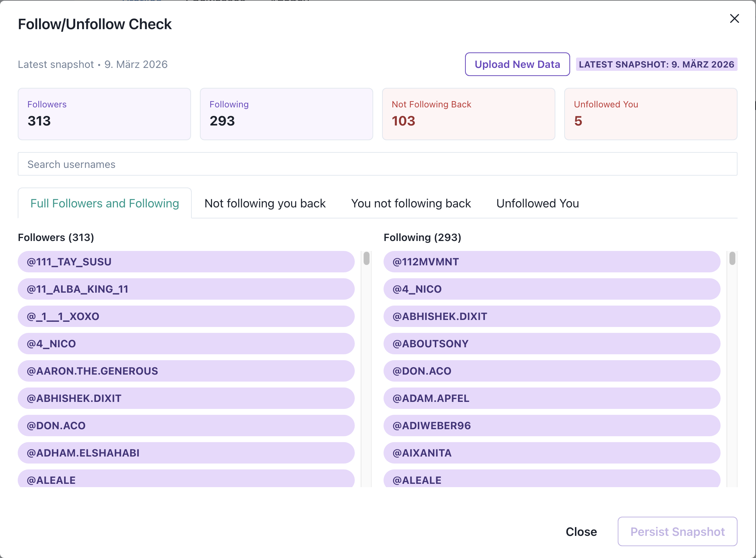Image resolution: width=756 pixels, height=558 pixels.
Task: Click the Latest Snapshot 9. März 2026 badge
Action: (x=656, y=64)
